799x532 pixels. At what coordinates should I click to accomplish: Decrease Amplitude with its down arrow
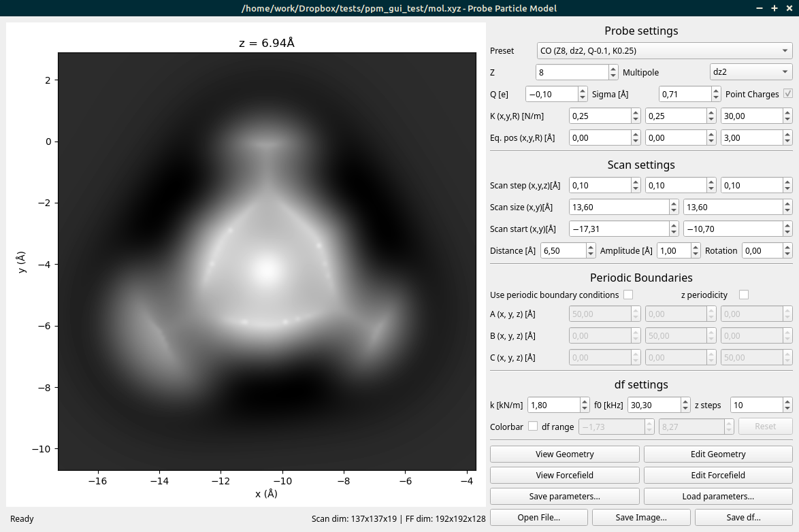[x=696, y=254]
